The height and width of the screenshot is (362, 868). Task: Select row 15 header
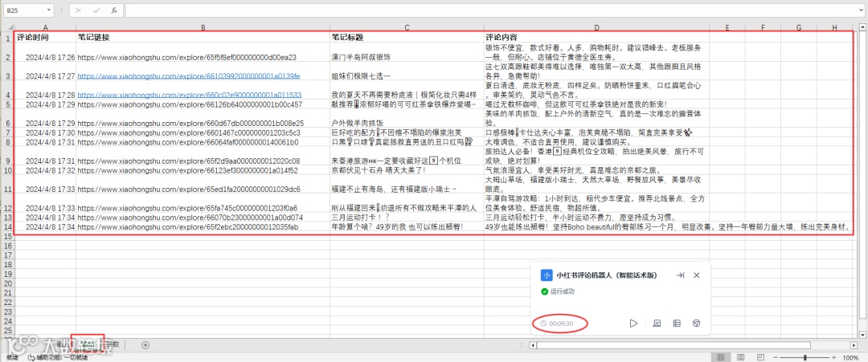(x=7, y=236)
